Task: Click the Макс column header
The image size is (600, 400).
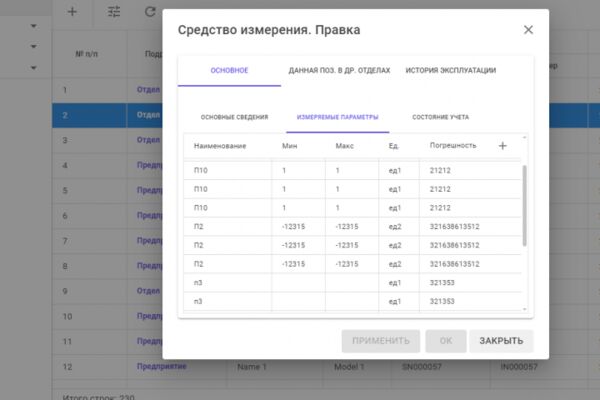Action: [x=344, y=146]
